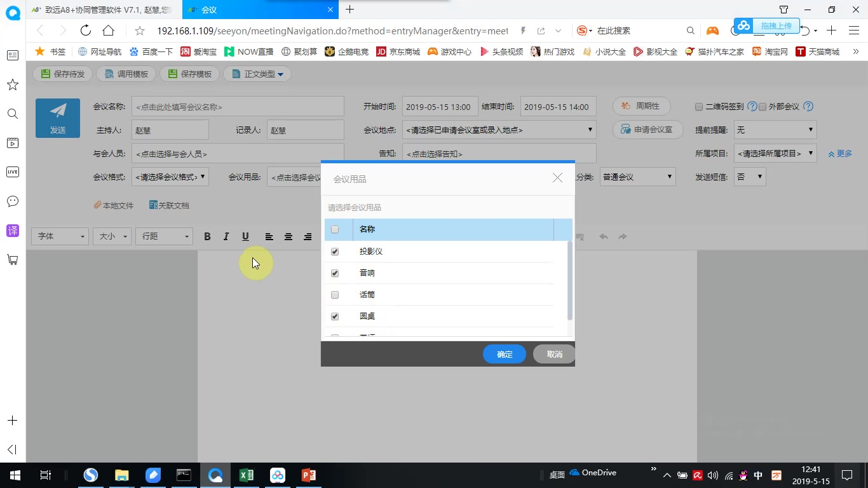Click the 周期性 button
This screenshot has height=488, width=868.
(x=641, y=106)
